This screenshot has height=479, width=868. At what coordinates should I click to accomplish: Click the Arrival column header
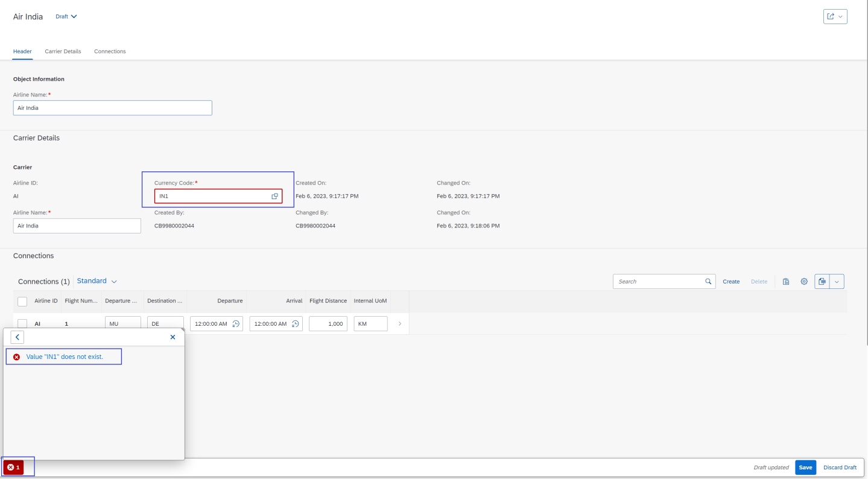[276, 301]
